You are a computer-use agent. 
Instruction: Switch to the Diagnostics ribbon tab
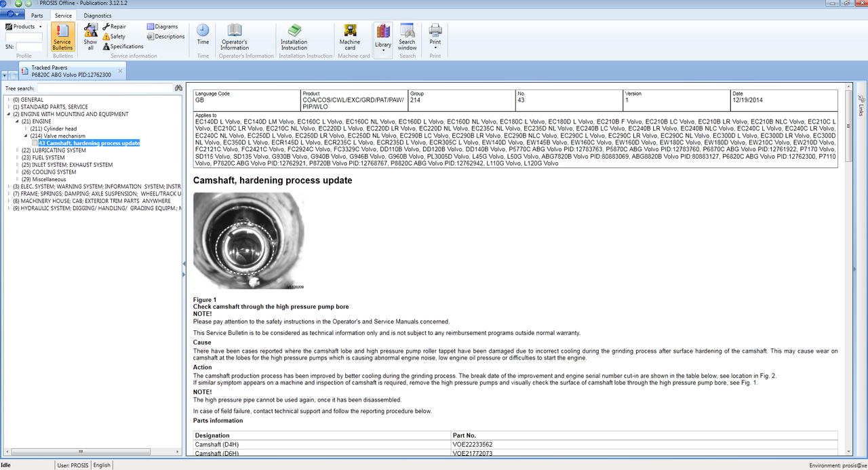point(98,15)
